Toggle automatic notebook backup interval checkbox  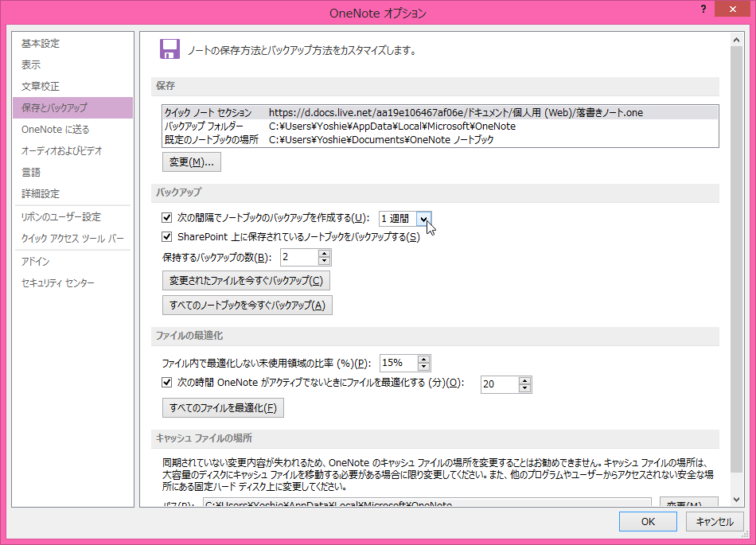(x=167, y=218)
